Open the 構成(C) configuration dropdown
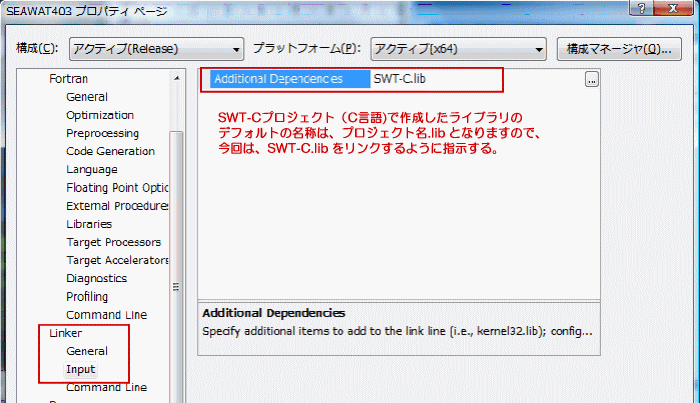This screenshot has width=700, height=403. (156, 49)
